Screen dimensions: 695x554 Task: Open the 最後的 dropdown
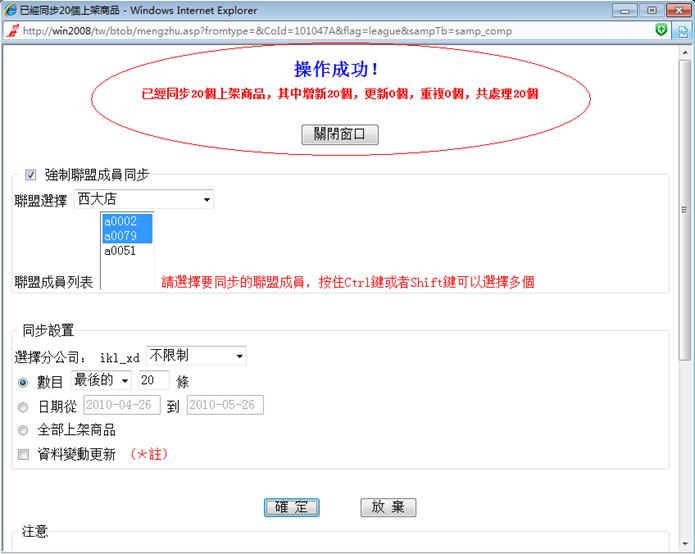(x=101, y=381)
